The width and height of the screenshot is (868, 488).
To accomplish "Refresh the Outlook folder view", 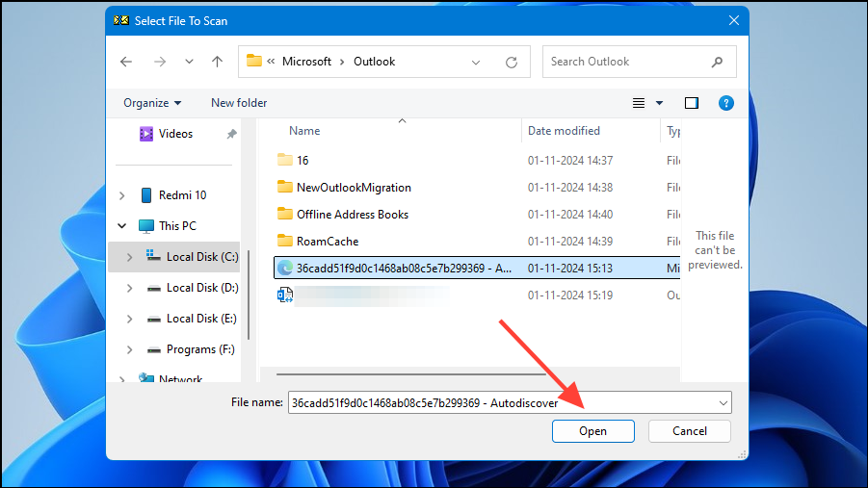I will coord(512,62).
